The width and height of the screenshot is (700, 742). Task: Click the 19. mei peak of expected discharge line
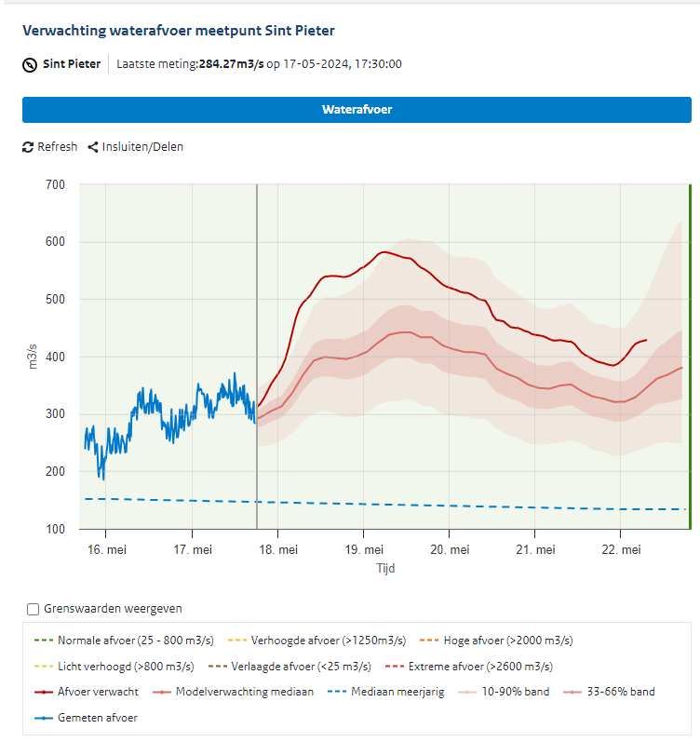[x=384, y=252]
